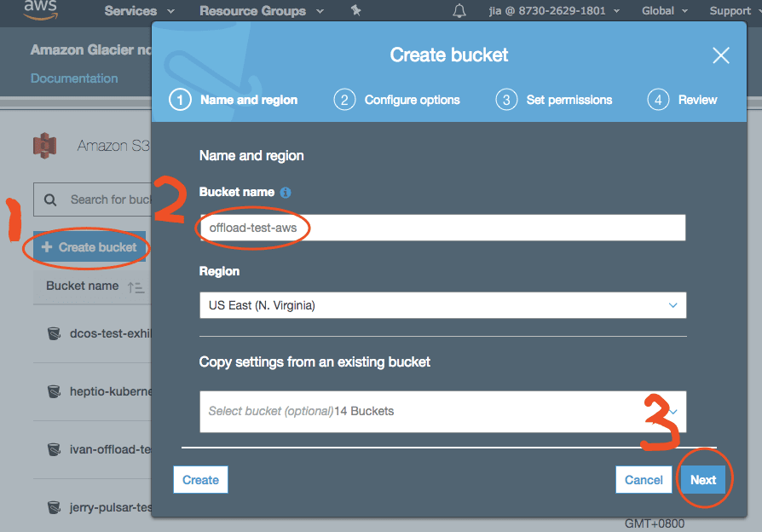Go to step 4 Review
The image size is (762, 532).
pos(682,100)
